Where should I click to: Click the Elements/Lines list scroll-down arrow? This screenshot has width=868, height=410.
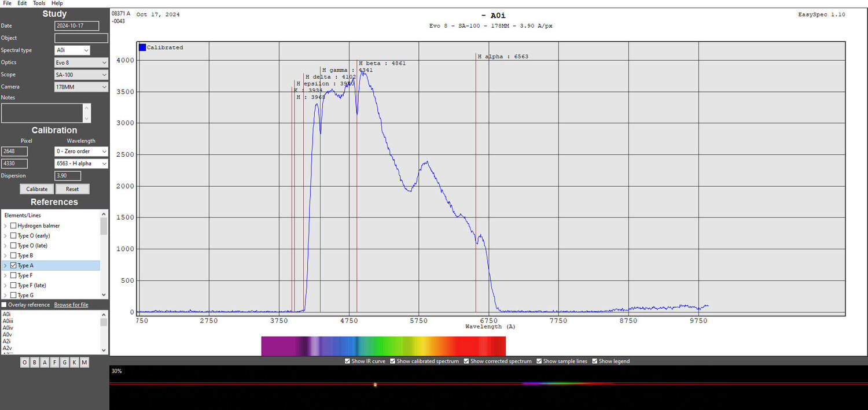pyautogui.click(x=104, y=294)
